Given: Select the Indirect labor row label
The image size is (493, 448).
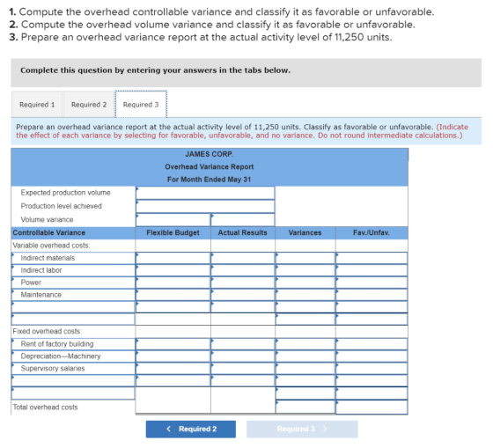Looking at the screenshot, I should tap(73, 270).
